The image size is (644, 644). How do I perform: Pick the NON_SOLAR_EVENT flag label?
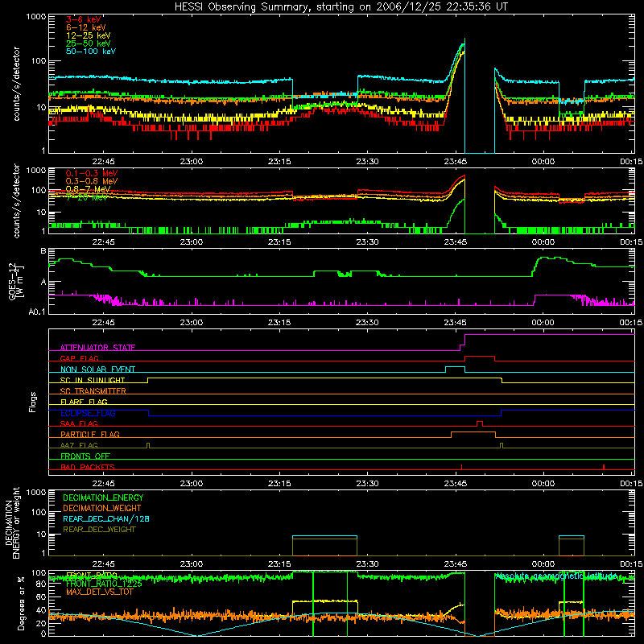97,369
